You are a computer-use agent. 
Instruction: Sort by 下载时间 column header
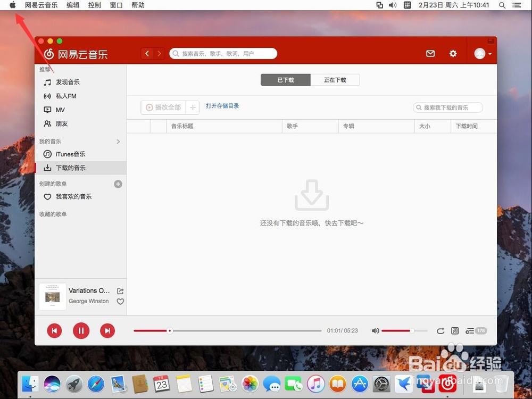(473, 126)
